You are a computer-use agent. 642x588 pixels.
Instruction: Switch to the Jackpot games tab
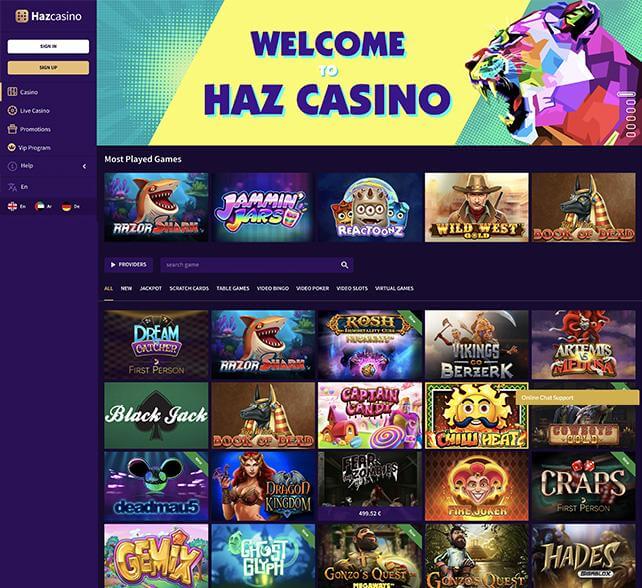click(x=151, y=288)
